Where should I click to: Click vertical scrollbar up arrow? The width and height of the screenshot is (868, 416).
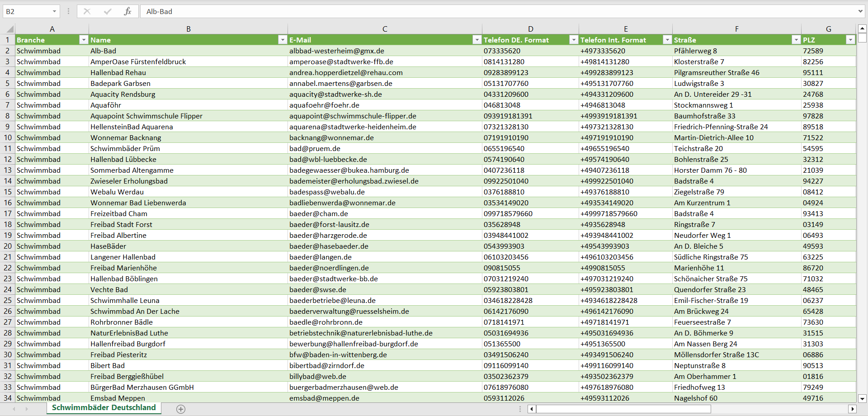[862, 28]
